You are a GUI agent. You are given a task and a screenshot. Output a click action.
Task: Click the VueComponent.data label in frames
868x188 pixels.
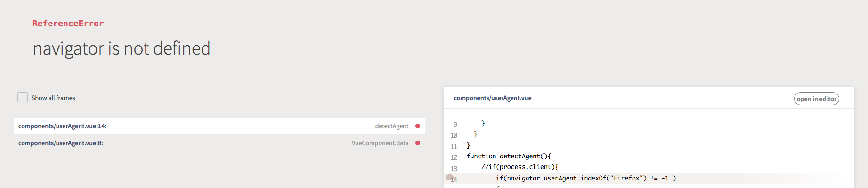pos(380,143)
